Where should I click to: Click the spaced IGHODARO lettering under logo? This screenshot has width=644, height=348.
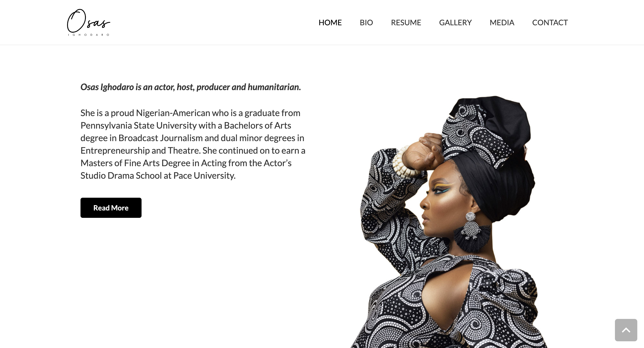(x=89, y=35)
